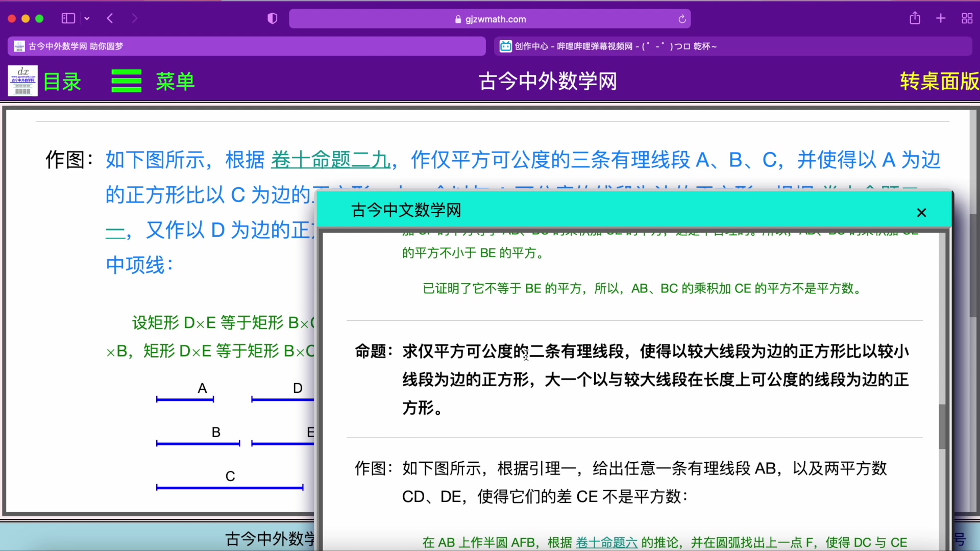
Task: Click the 命题： heading in popup
Action: 374,352
